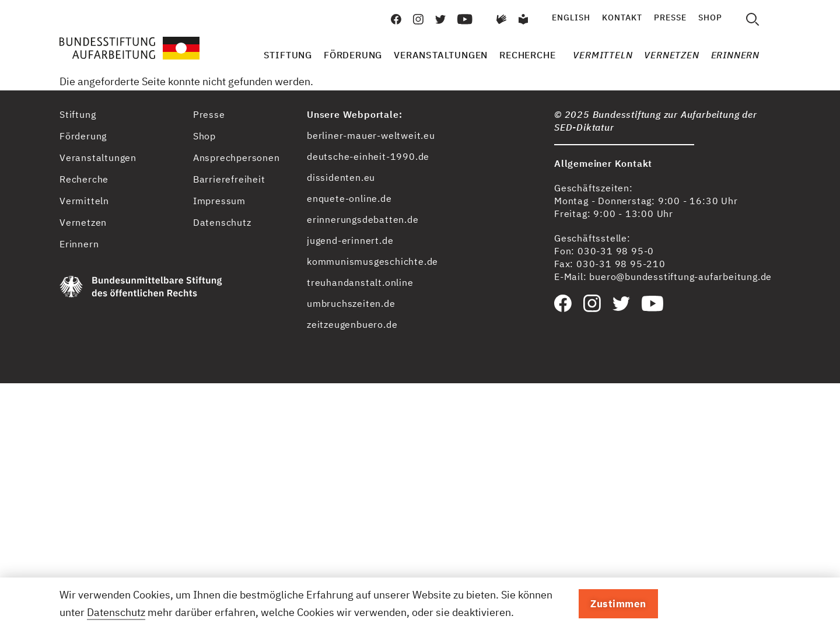Click 'Allgemeiner Kontakt' heading
Viewport: 840px width, 630px height.
(x=603, y=163)
